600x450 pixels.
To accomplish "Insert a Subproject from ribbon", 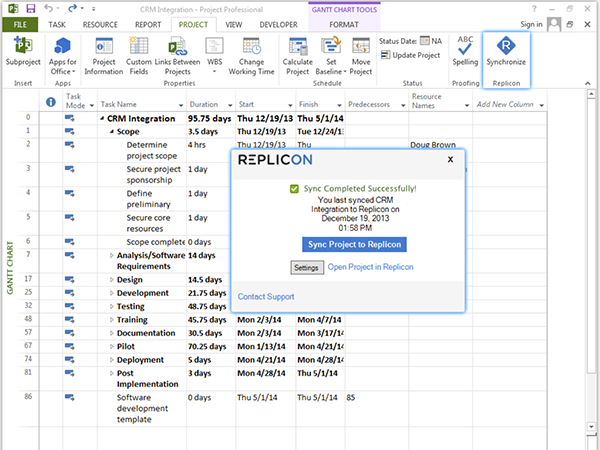I will (23, 52).
